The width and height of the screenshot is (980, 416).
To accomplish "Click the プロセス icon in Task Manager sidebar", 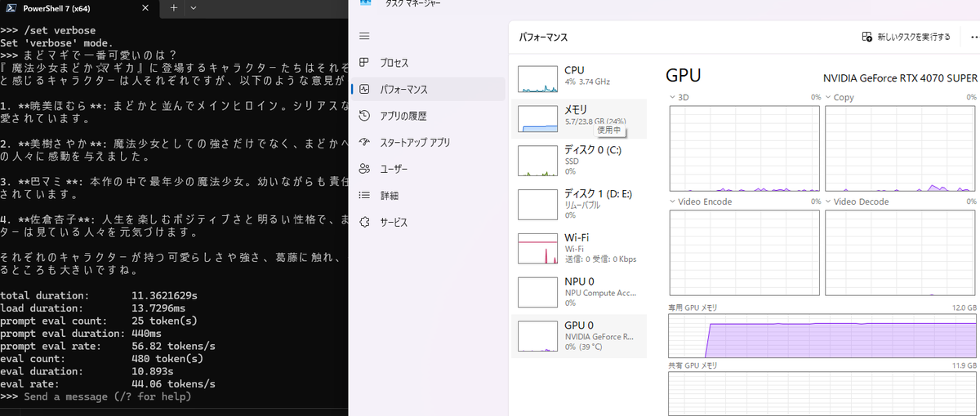I will coord(364,63).
